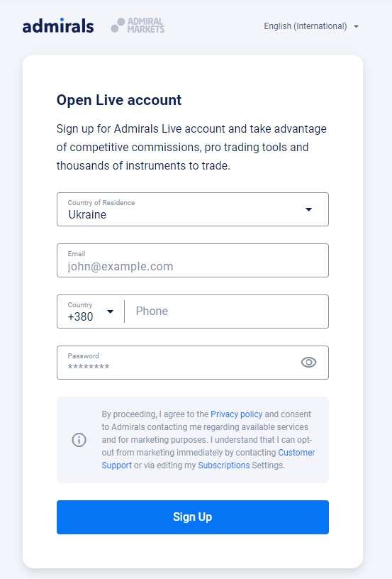This screenshot has height=579, width=392.
Task: Select English (International) language label
Action: [x=306, y=26]
